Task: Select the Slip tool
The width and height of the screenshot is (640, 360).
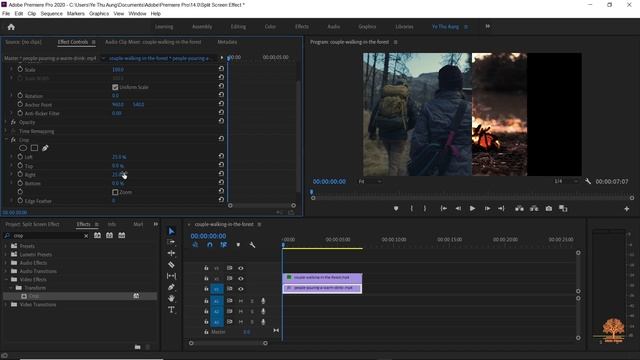Action: point(171,276)
